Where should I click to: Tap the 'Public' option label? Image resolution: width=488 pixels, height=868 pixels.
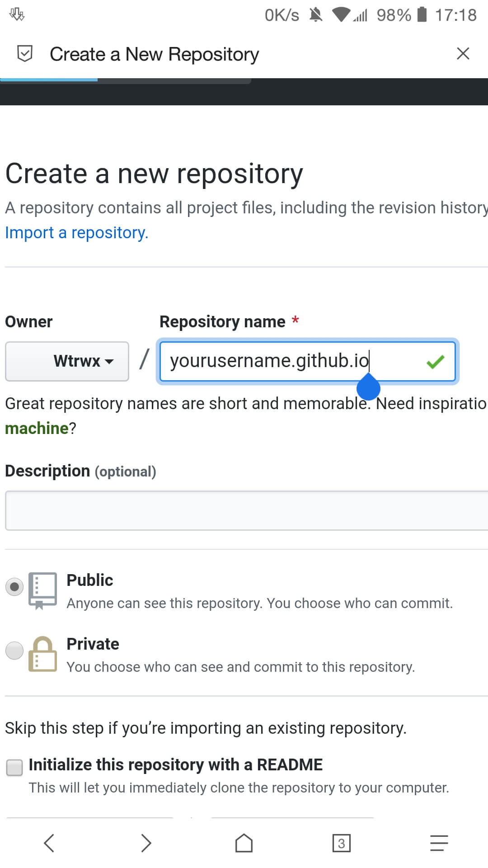pyautogui.click(x=90, y=580)
